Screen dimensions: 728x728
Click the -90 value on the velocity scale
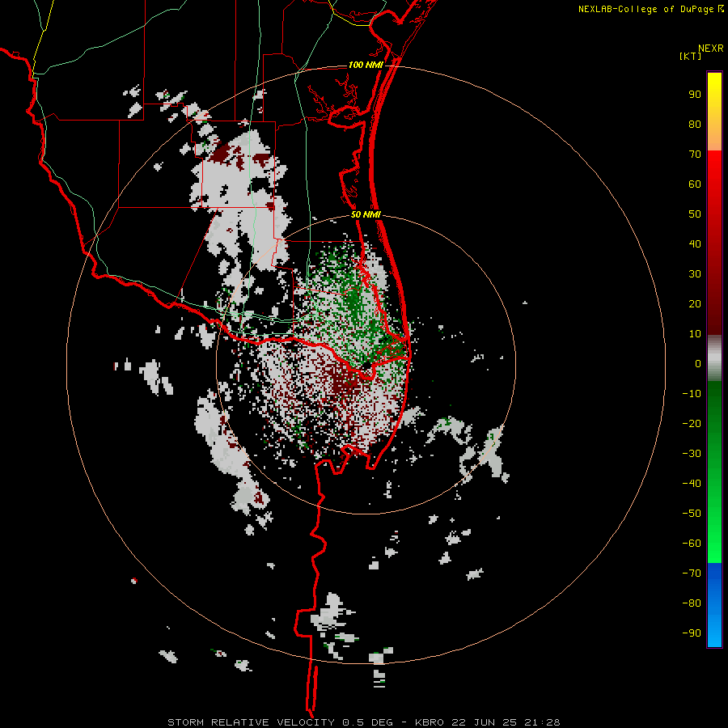692,633
